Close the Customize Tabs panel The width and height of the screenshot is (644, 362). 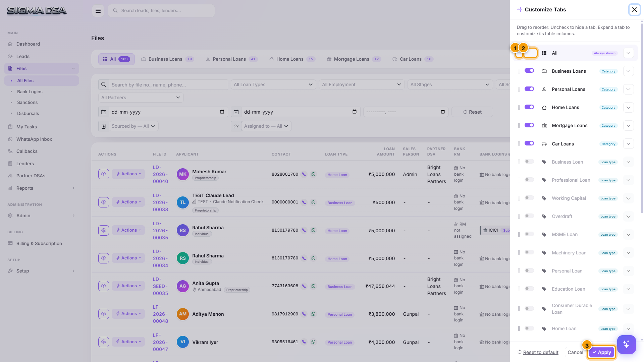click(x=635, y=10)
